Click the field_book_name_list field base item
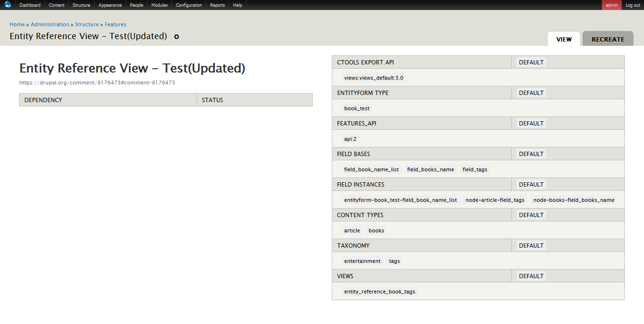 pyautogui.click(x=371, y=169)
